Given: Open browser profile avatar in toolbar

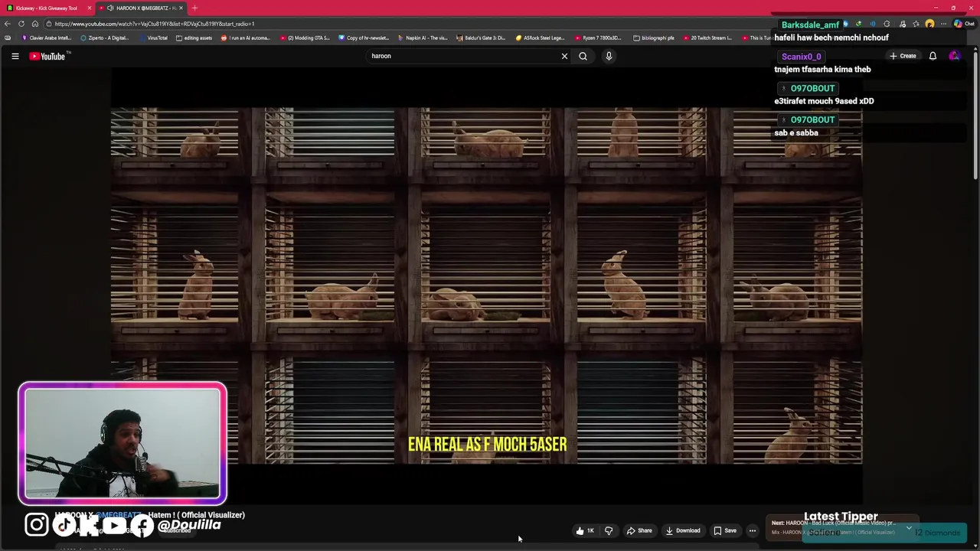Looking at the screenshot, I should (929, 24).
